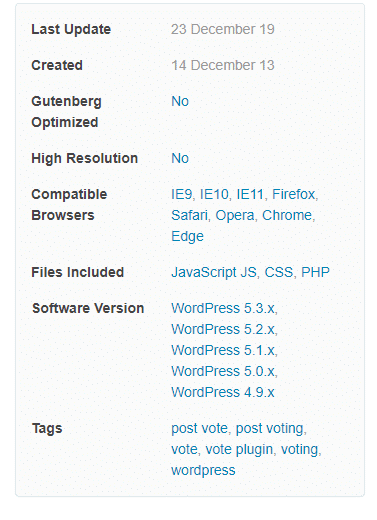Open the IE9 browser link
The width and height of the screenshot is (377, 520).
(182, 194)
